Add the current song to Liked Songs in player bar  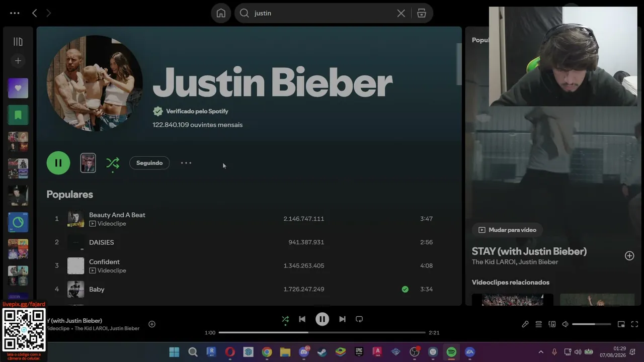click(x=152, y=324)
